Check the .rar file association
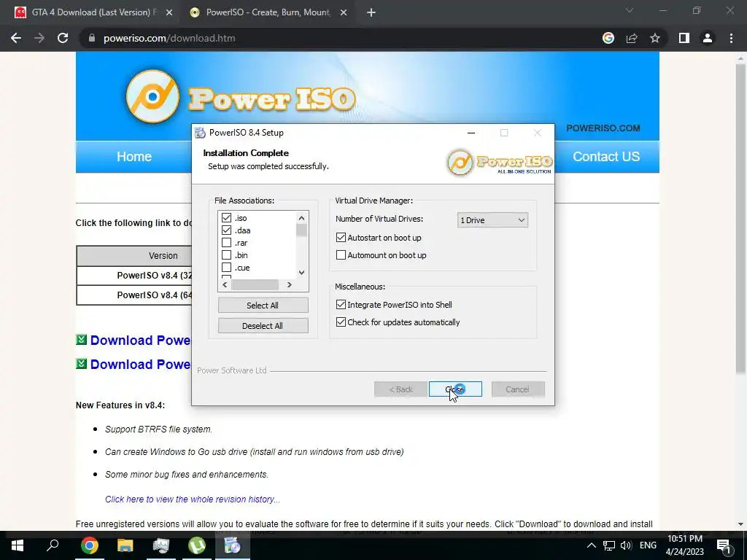The image size is (747, 560). [226, 242]
